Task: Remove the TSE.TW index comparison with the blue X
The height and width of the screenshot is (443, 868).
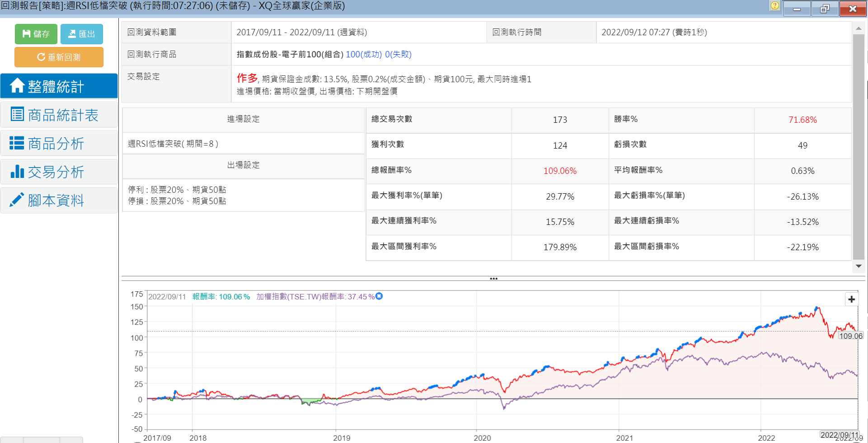Action: pyautogui.click(x=379, y=296)
